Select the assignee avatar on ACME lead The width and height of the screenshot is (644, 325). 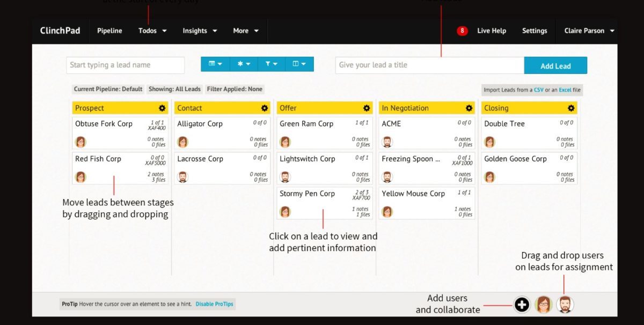pyautogui.click(x=388, y=142)
